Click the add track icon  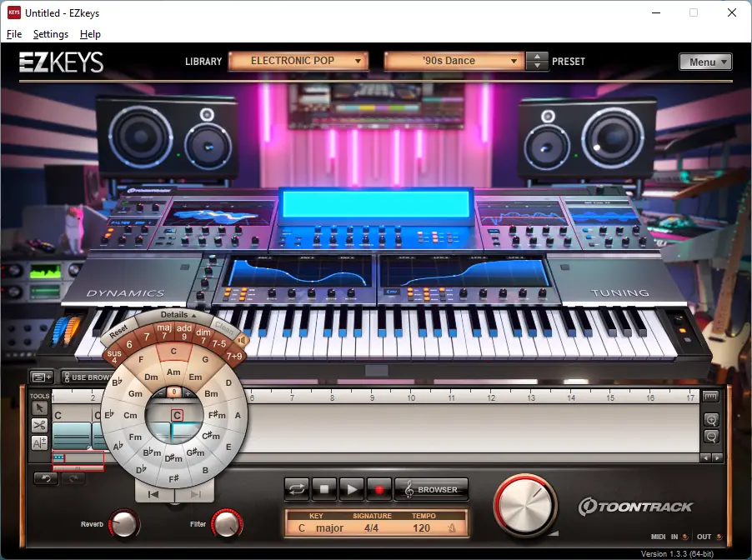coord(41,377)
